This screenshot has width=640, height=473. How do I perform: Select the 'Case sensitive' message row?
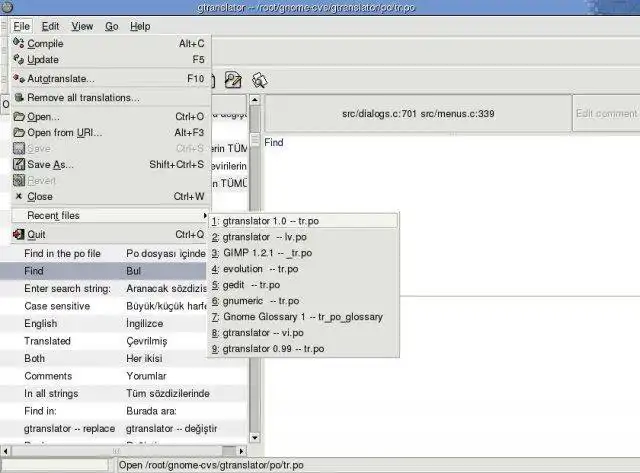click(104, 306)
